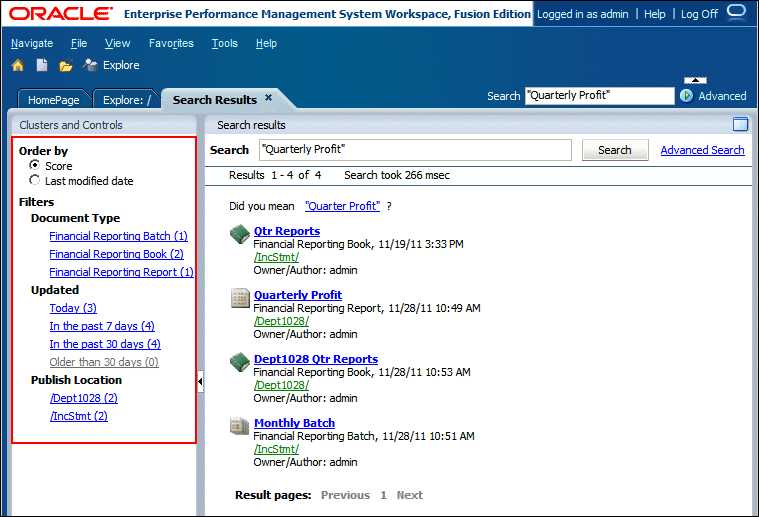Screen dimensions: 759x517
Task: Filter by In the past 7 days
Action: pos(102,326)
